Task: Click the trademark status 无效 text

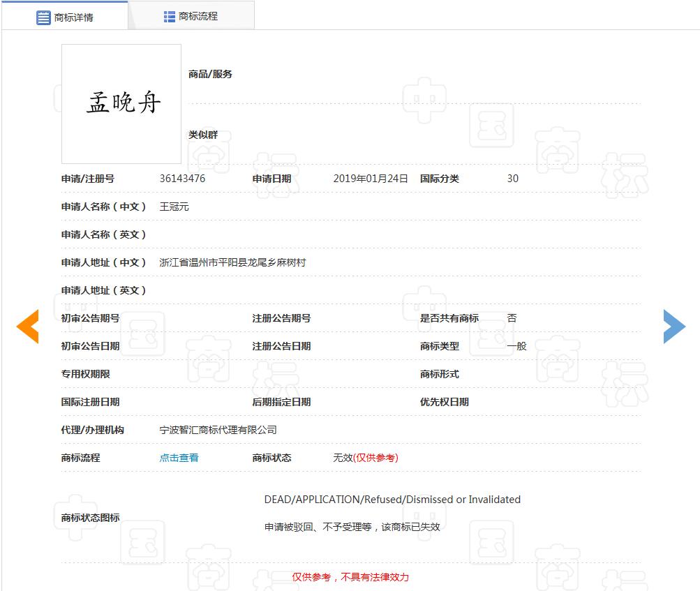Action: pyautogui.click(x=343, y=458)
